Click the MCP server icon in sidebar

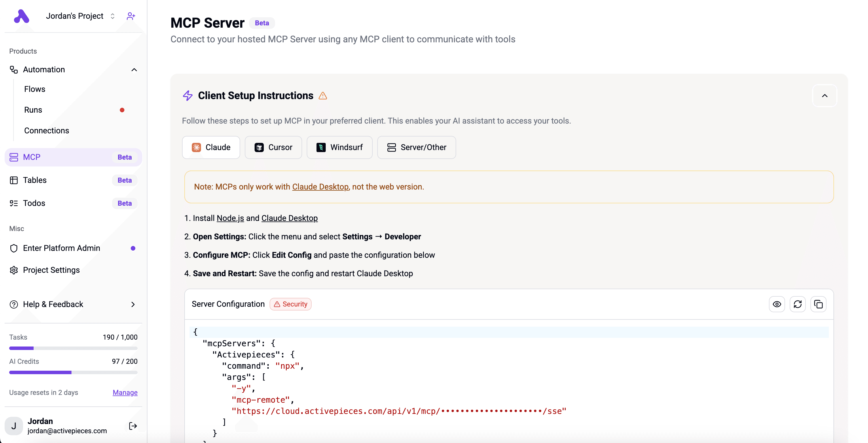[14, 157]
